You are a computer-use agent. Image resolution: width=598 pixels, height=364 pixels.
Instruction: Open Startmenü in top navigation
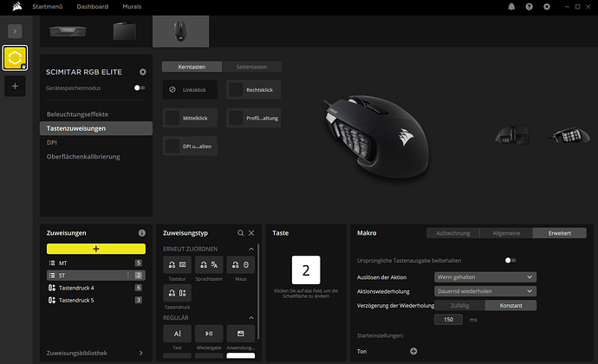(x=48, y=6)
